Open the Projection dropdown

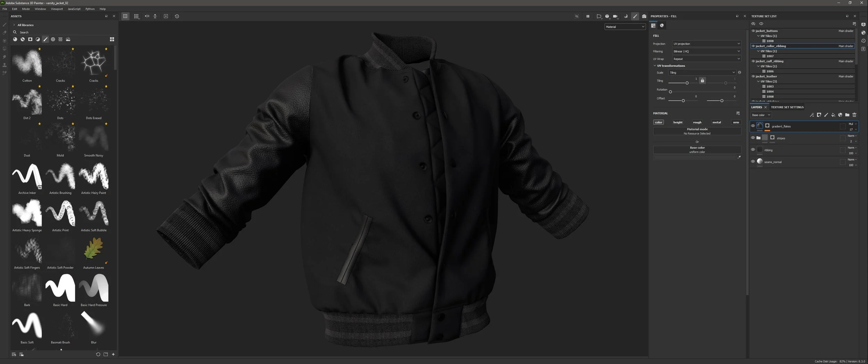click(706, 43)
